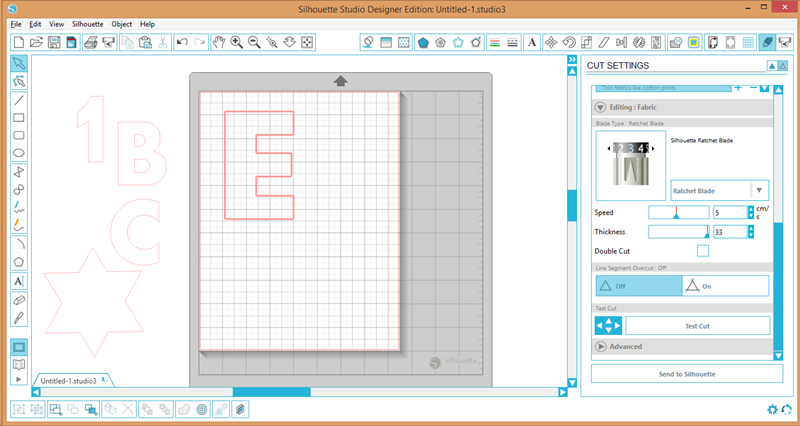Click the canvas horizontal scrollbar thumb
The height and width of the screenshot is (426, 800).
271,392
